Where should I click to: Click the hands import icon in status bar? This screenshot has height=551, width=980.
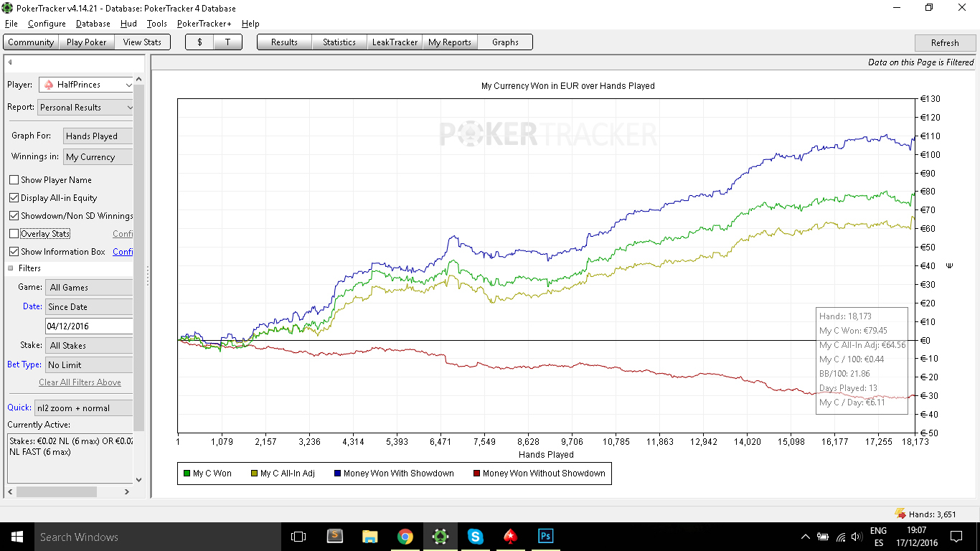pyautogui.click(x=900, y=514)
